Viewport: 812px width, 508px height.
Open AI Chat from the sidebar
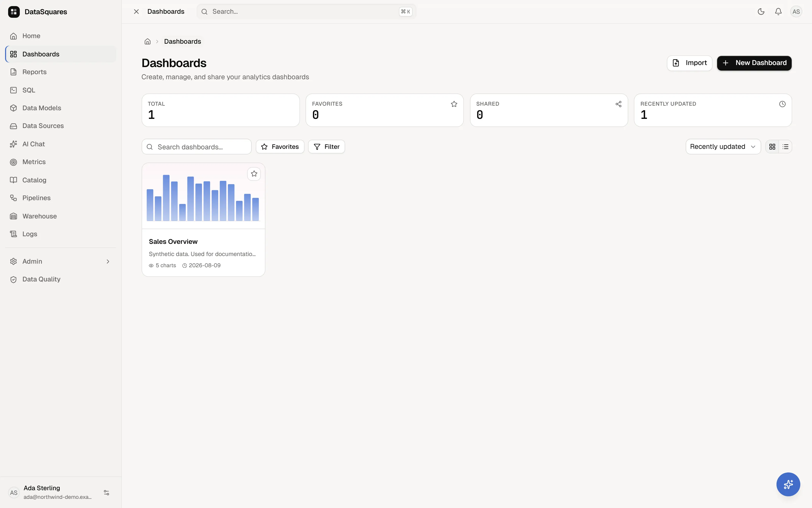pyautogui.click(x=60, y=144)
